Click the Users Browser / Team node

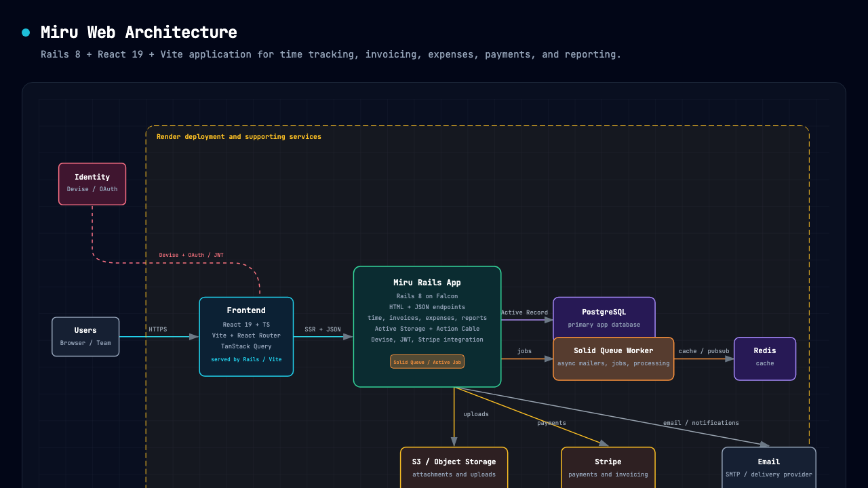tap(85, 336)
